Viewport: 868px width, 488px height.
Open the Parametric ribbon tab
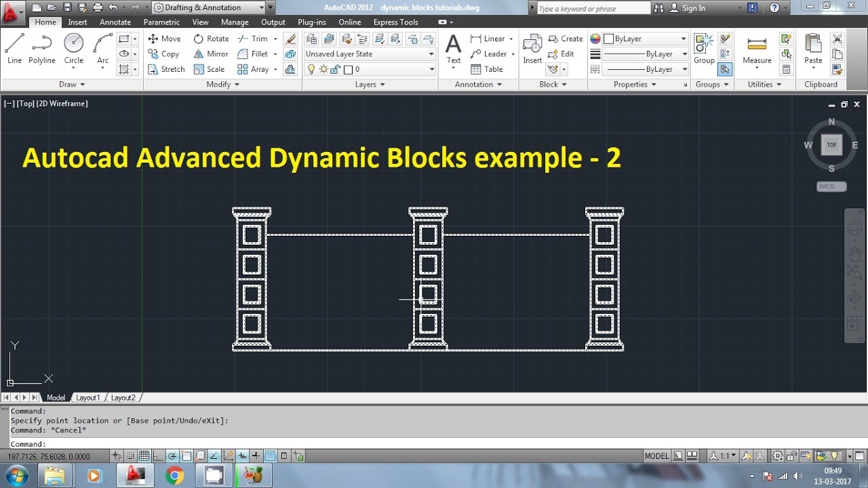tap(161, 22)
